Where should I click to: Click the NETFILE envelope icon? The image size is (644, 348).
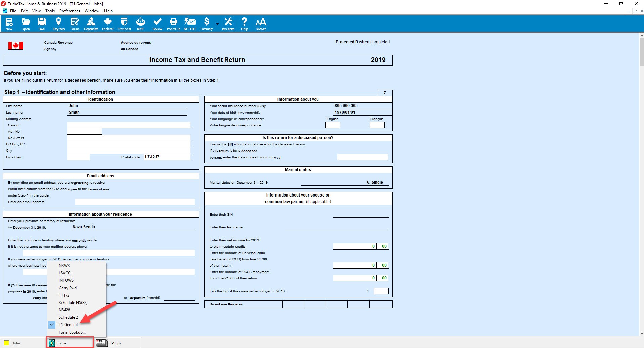click(x=190, y=24)
